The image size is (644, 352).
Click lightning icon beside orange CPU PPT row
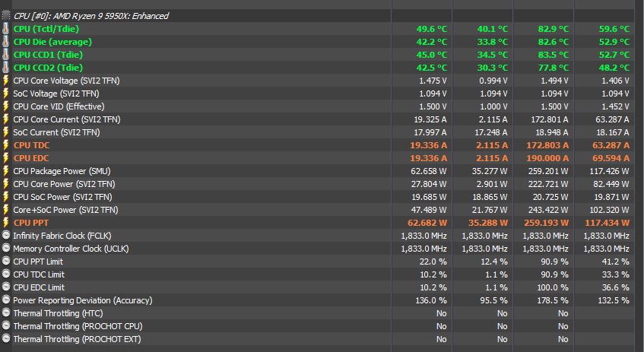[x=6, y=223]
